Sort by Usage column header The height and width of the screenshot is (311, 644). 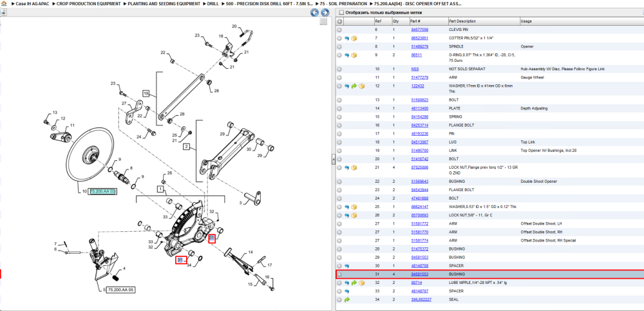click(x=582, y=21)
